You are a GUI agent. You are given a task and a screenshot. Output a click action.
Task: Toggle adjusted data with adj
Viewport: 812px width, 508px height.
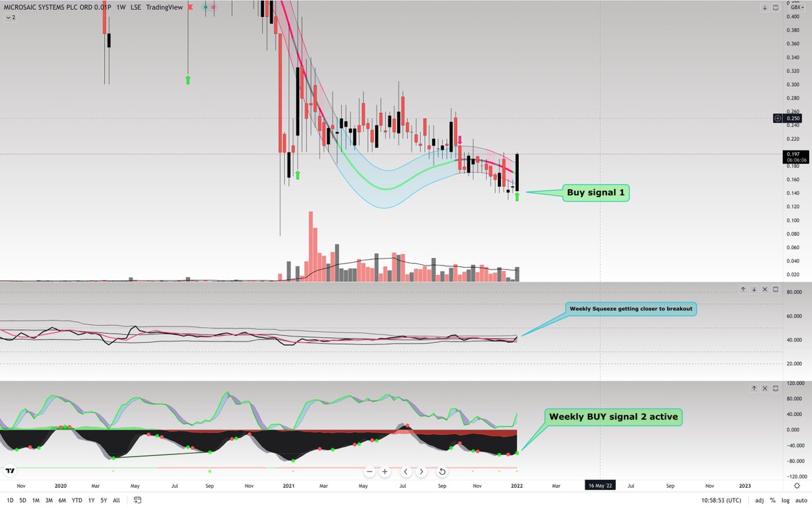[760, 501]
